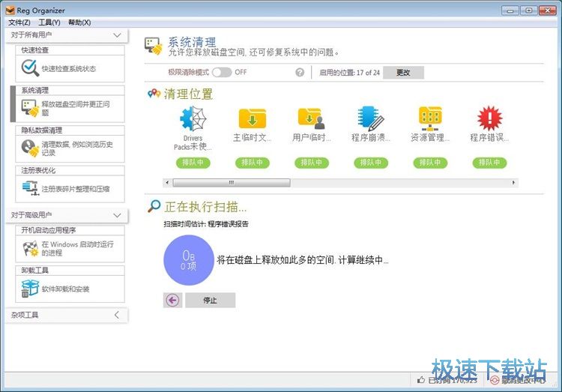Screen dimensions: 562x392
Task: Click the magnifier icon beside 正在执行扫描
Action: [x=154, y=206]
